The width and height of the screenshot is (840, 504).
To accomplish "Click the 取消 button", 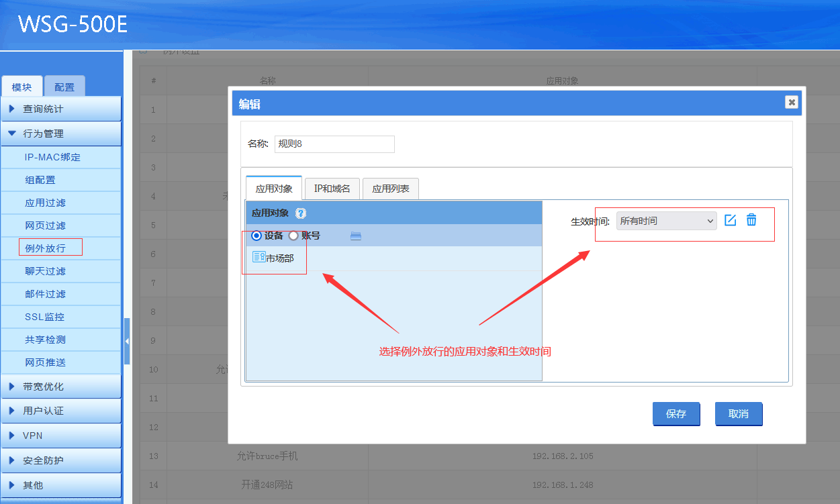I will (x=738, y=414).
